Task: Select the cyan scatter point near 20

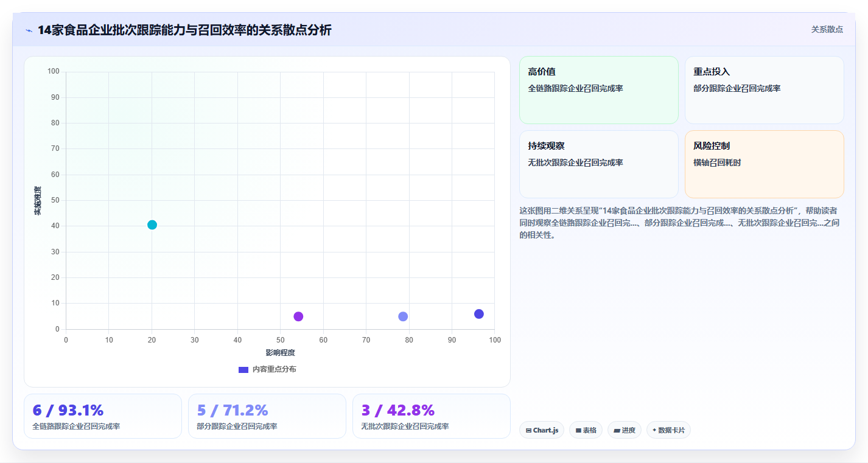Action: tap(152, 225)
